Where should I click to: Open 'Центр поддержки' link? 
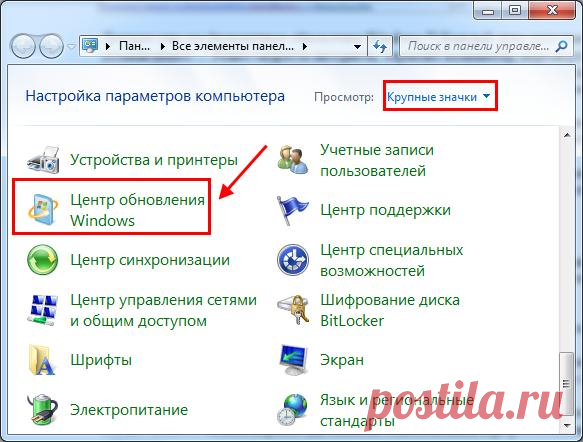coord(385,210)
